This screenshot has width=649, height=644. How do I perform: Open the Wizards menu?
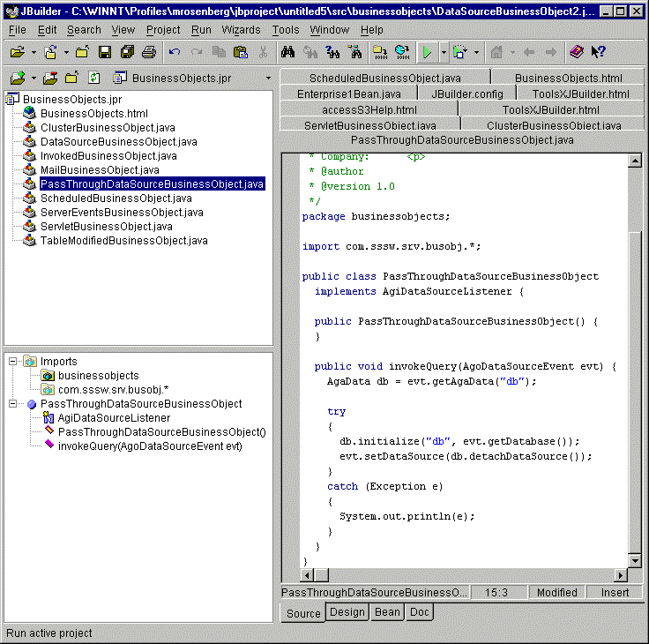pyautogui.click(x=241, y=30)
